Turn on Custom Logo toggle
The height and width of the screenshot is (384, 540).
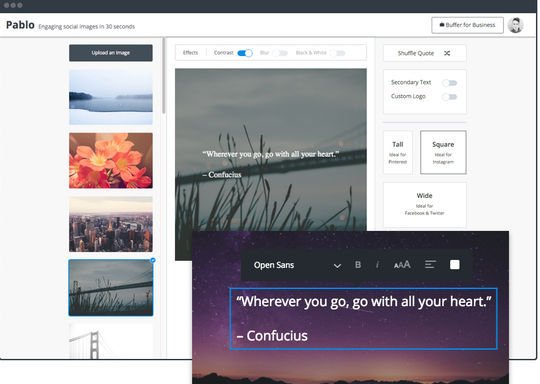[450, 97]
